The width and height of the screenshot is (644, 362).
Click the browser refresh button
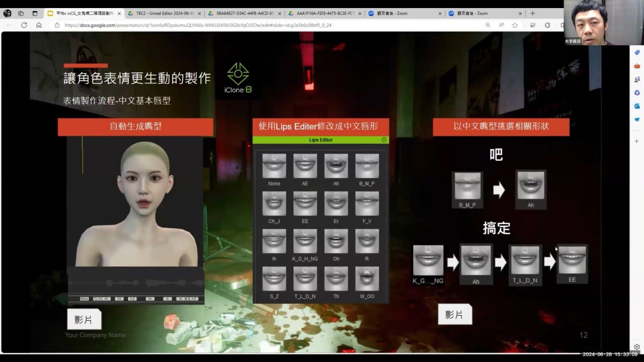coord(24,25)
